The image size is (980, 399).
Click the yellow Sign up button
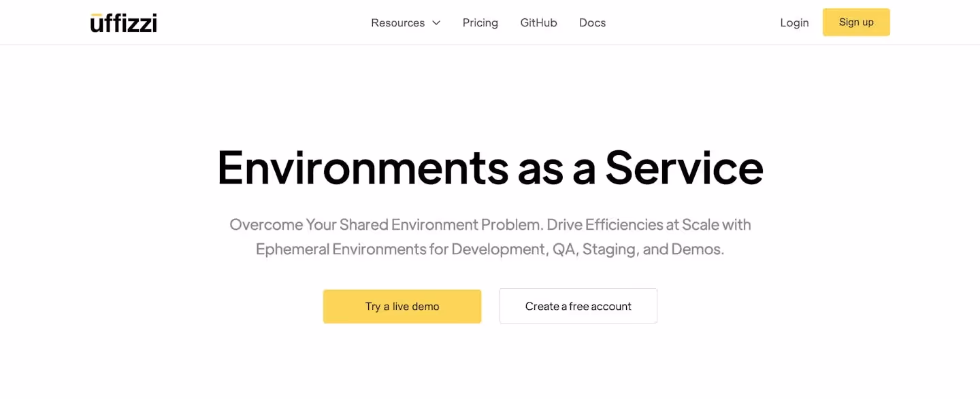pos(856,22)
